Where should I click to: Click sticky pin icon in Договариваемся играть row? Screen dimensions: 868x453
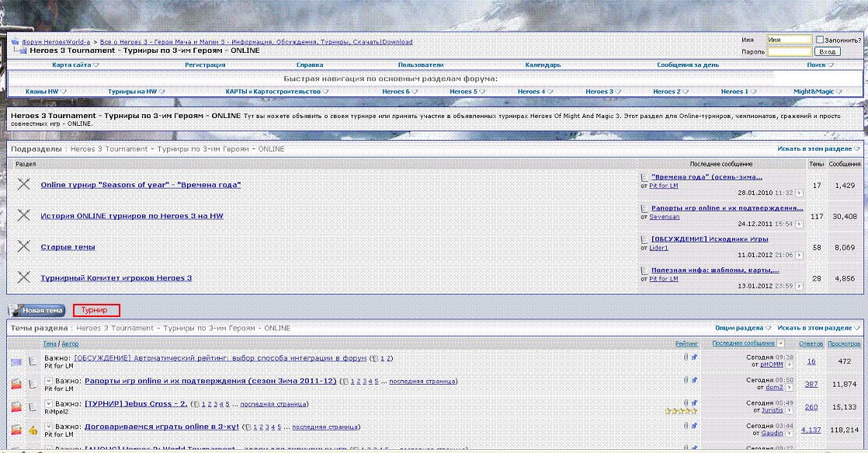[x=693, y=425]
